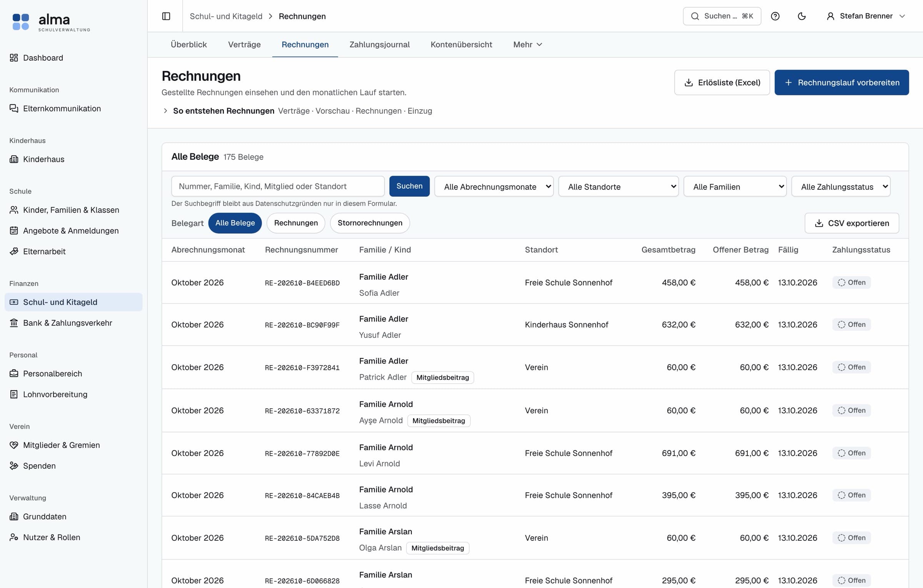Switch to the Überblick tab
Image resolution: width=923 pixels, height=588 pixels.
pos(189,45)
